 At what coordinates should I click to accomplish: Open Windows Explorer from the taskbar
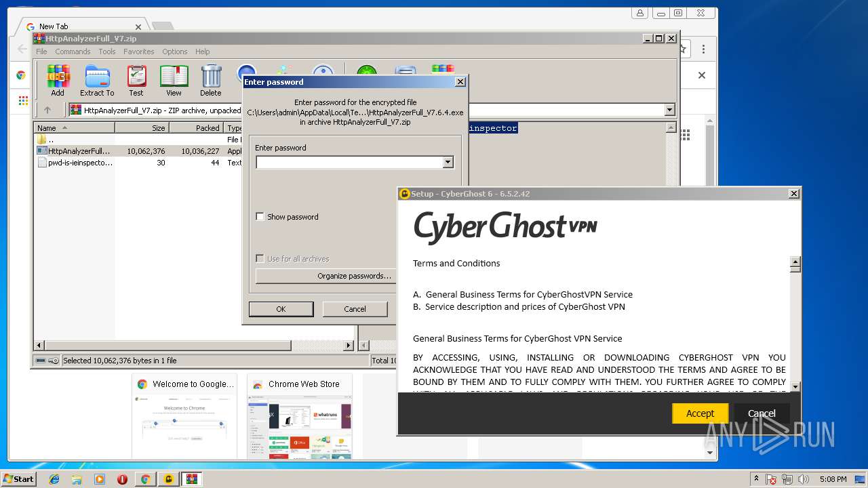click(77, 479)
